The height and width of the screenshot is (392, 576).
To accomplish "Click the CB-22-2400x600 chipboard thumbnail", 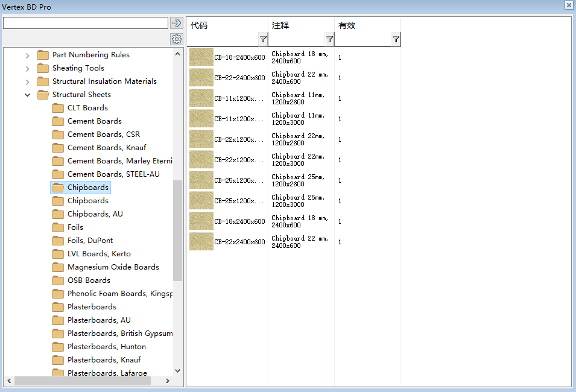I will [x=201, y=78].
